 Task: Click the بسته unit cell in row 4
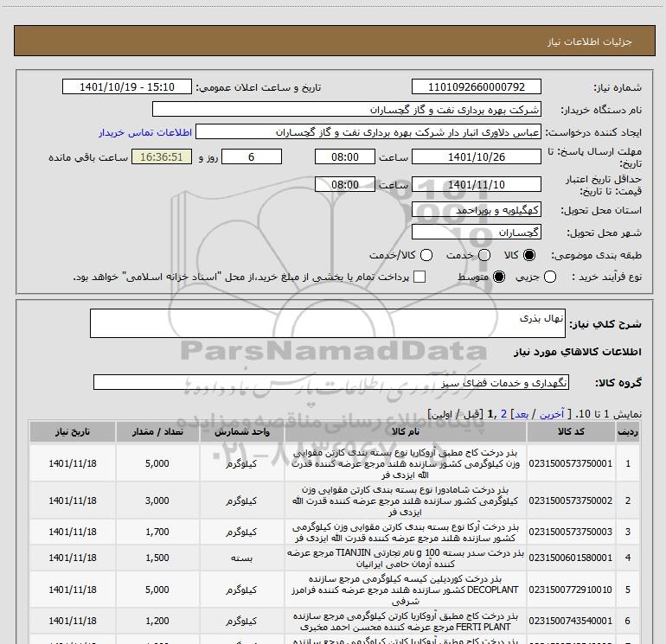(241, 558)
